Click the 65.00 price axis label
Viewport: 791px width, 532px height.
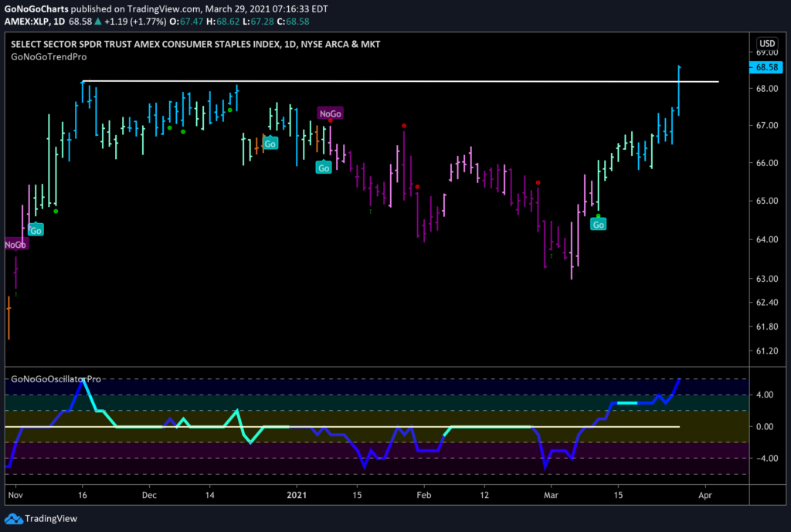(x=767, y=202)
